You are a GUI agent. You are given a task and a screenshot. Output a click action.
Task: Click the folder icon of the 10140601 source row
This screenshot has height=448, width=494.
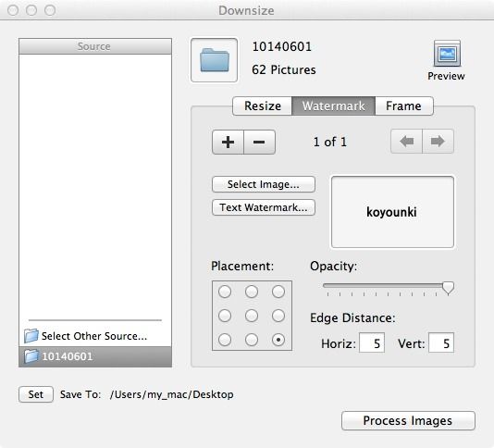point(31,356)
